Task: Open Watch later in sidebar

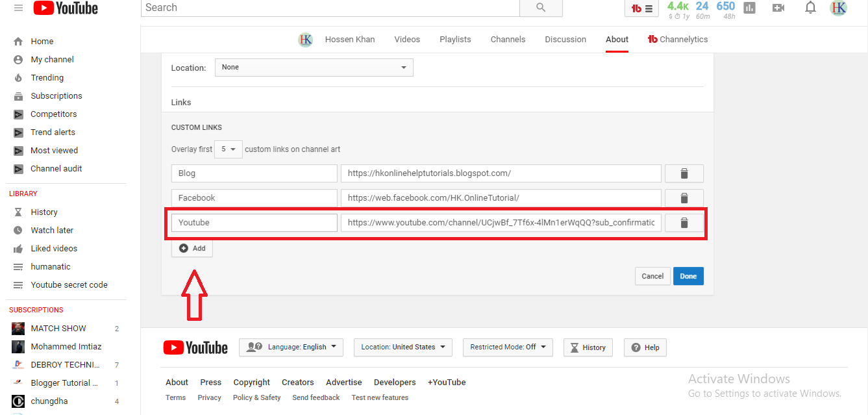Action: [x=52, y=230]
